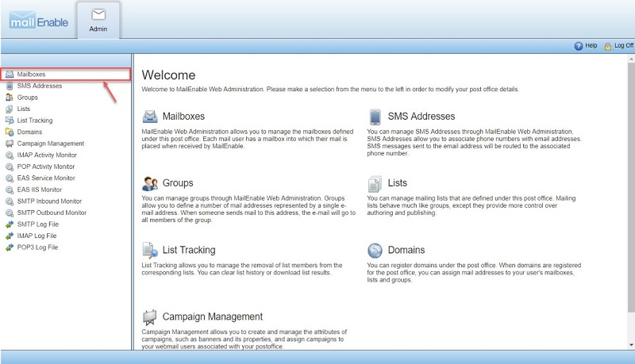Click the large Groups people icon
Image resolution: width=635 pixels, height=364 pixels.
tap(150, 184)
